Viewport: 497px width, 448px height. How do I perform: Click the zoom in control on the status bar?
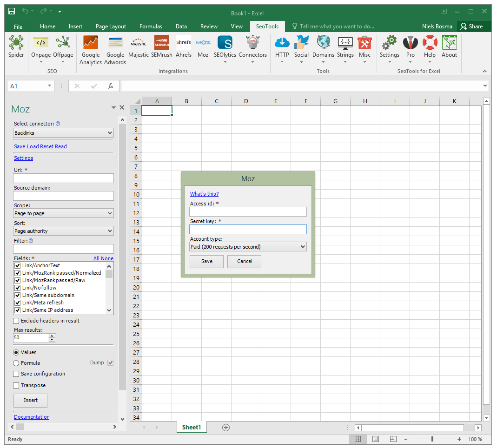(x=459, y=439)
